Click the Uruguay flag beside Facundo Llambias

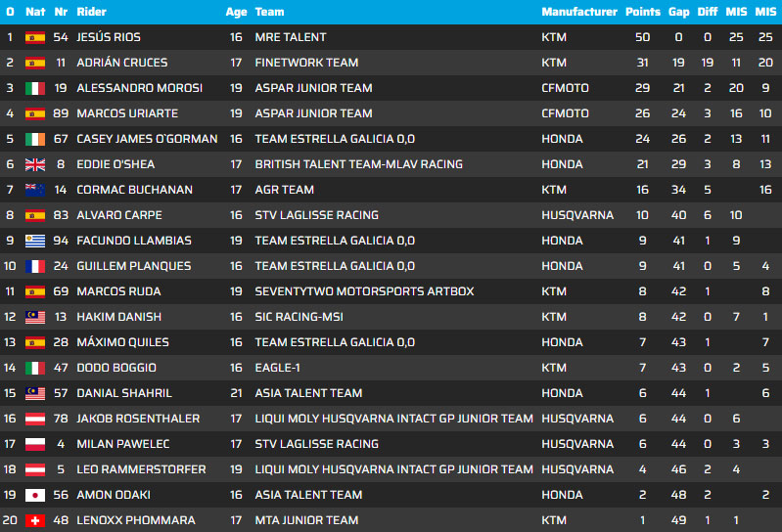35,241
